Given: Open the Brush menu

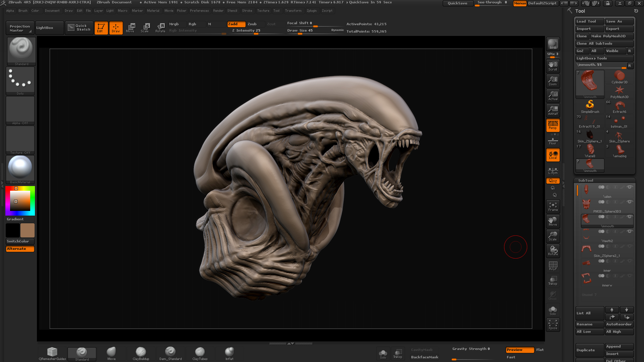Looking at the screenshot, I should [23, 11].
